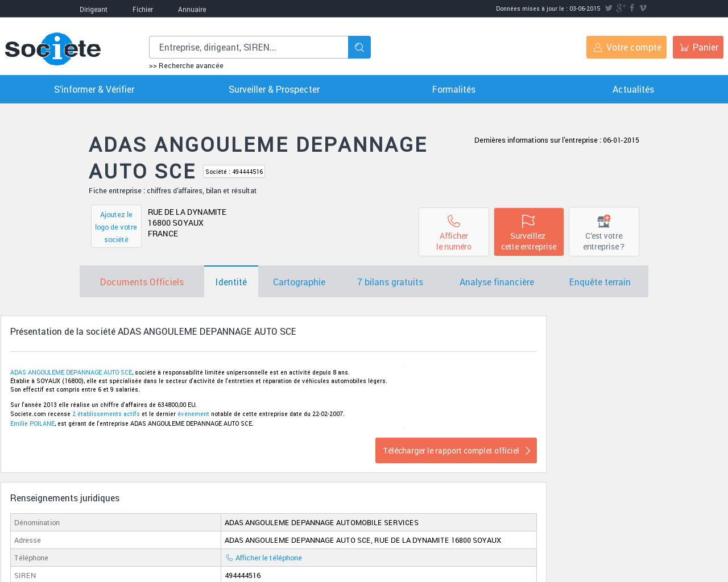This screenshot has width=728, height=582.
Task: Click the Dernières informations date text
Action: [557, 140]
